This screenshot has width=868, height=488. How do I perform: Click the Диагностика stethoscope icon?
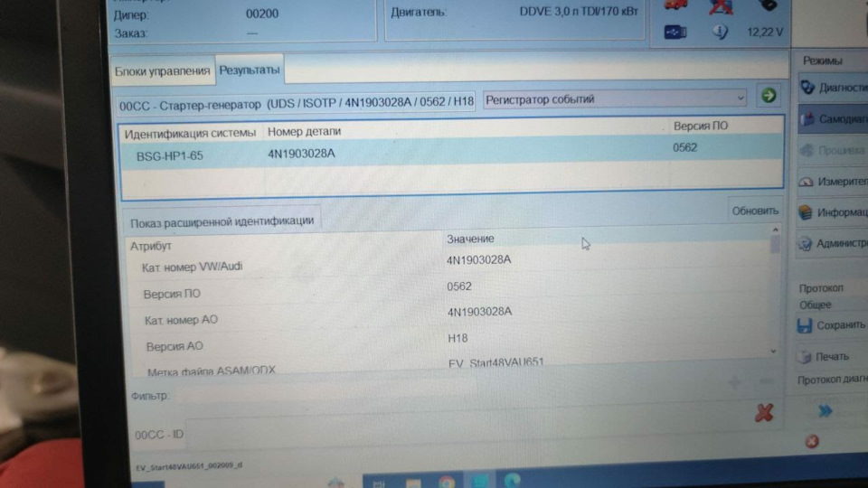[x=807, y=87]
